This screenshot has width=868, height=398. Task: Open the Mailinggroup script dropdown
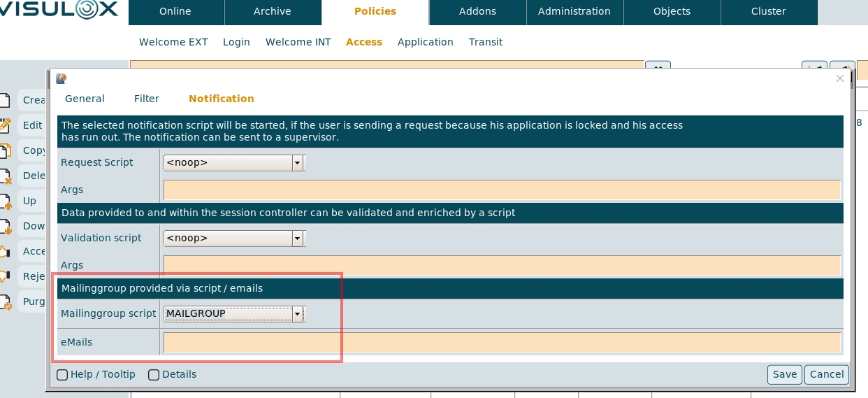click(x=298, y=314)
